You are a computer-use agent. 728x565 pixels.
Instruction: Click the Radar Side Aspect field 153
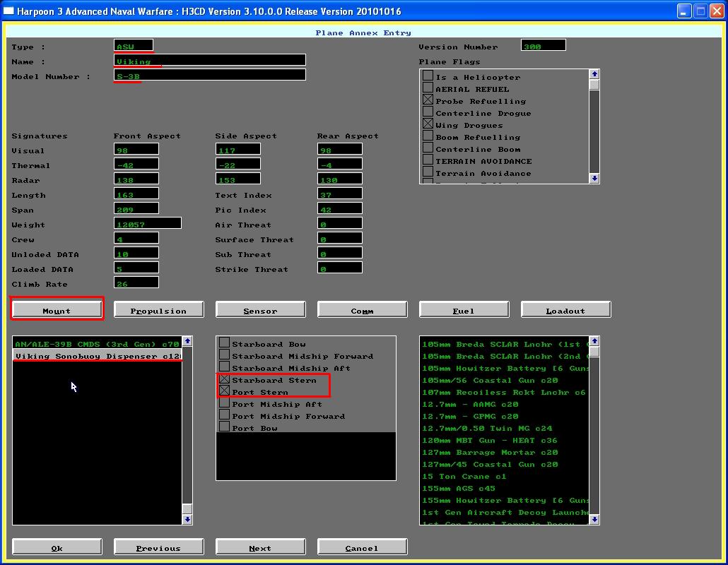(x=238, y=179)
